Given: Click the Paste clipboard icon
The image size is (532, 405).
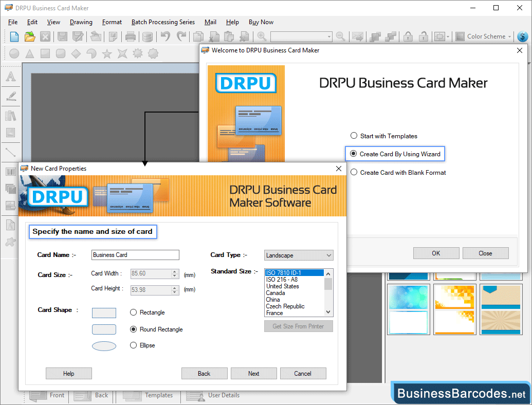Looking at the screenshot, I should pyautogui.click(x=229, y=36).
